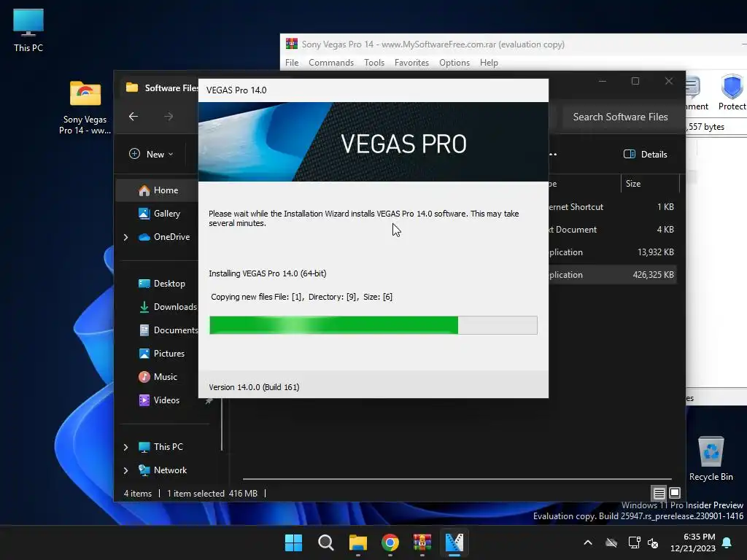The image size is (747, 560).
Task: Toggle the Details pane in Explorer
Action: click(x=645, y=154)
